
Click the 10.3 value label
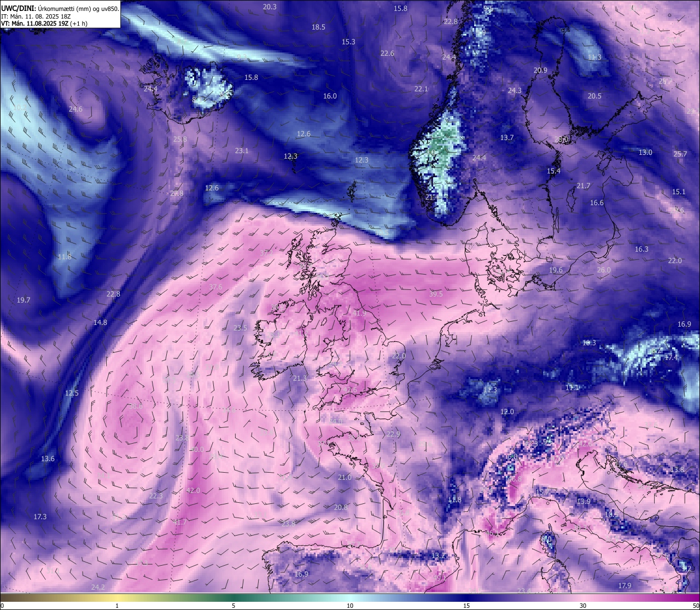[589, 343]
